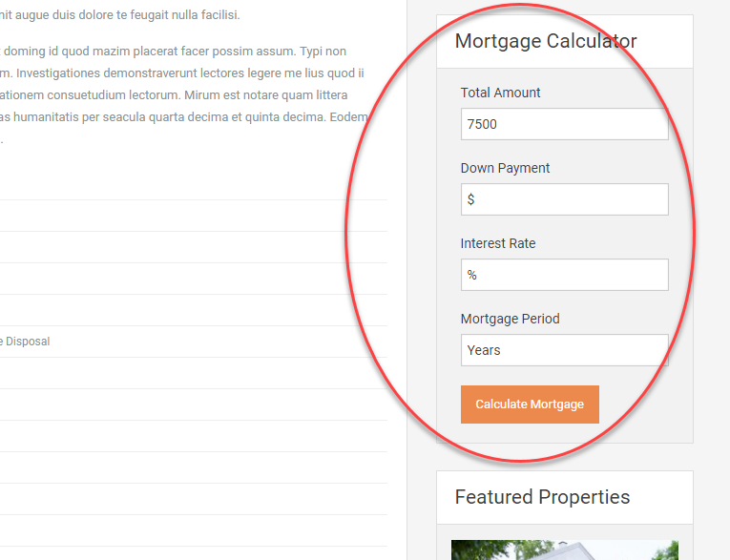This screenshot has width=730, height=560.
Task: Click the Down Payment label
Action: point(505,168)
